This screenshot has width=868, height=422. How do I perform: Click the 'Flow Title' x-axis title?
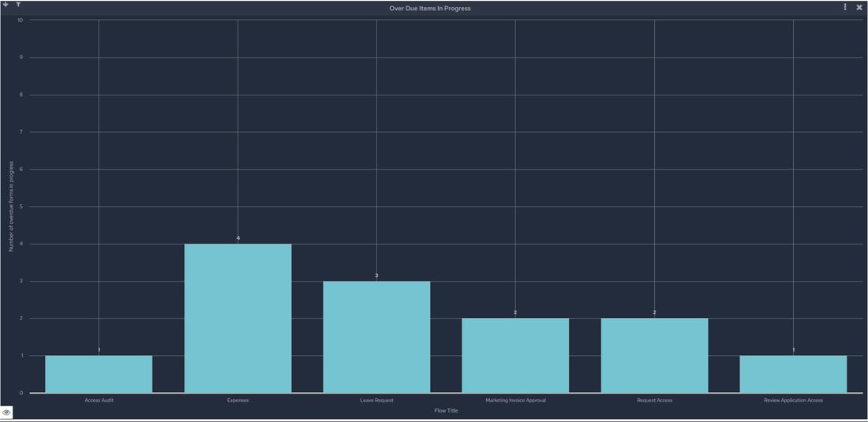(446, 410)
